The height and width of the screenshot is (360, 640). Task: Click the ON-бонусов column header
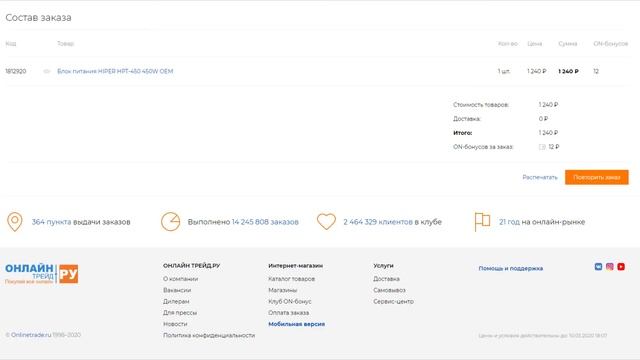tap(611, 44)
